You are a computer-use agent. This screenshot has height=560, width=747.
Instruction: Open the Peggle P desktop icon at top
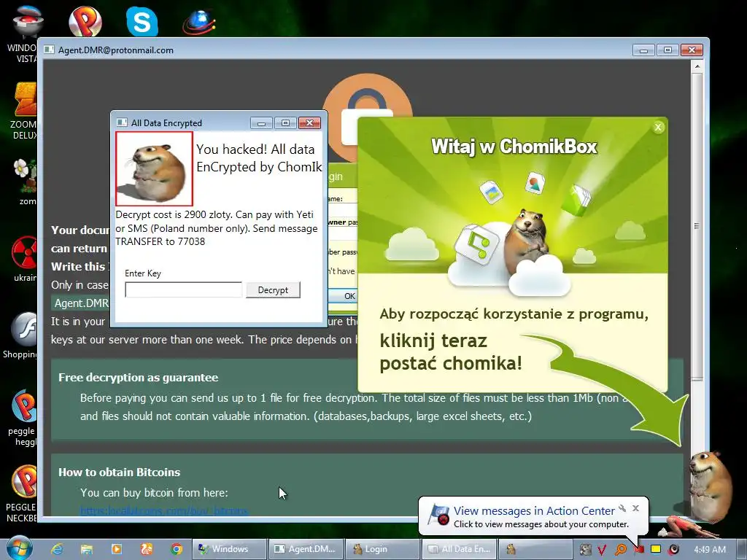(85, 21)
